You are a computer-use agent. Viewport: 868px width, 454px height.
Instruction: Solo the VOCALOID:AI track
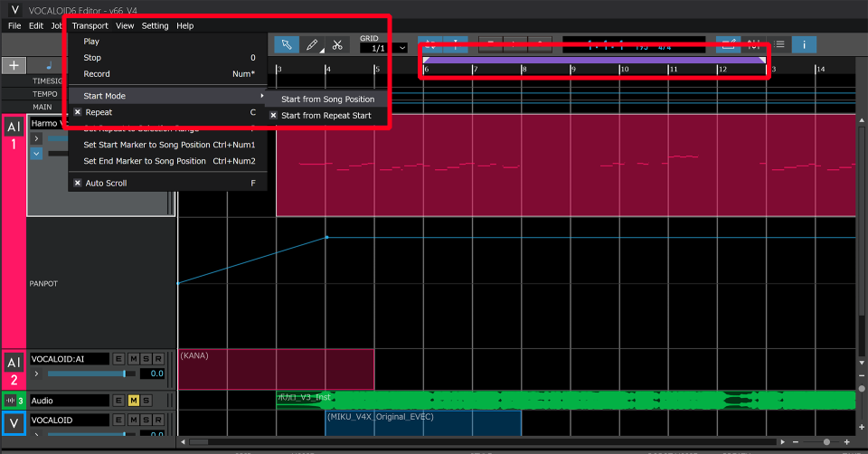coord(146,359)
